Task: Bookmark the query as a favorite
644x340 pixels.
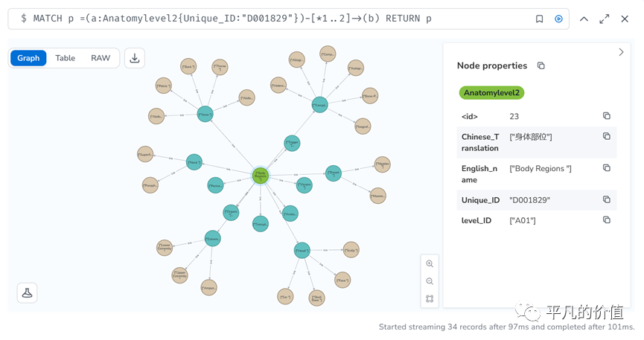Action: pos(539,19)
